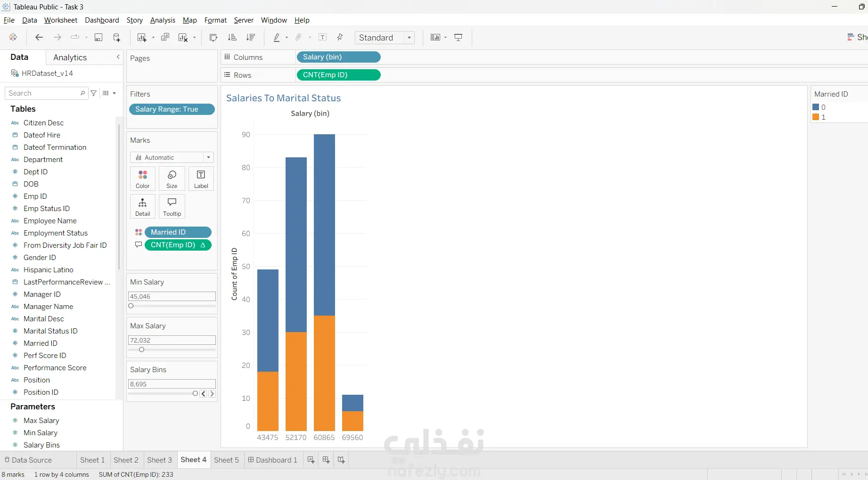Toggle Show Mark Labels in toolbar
The image size is (868, 480).
point(323,37)
